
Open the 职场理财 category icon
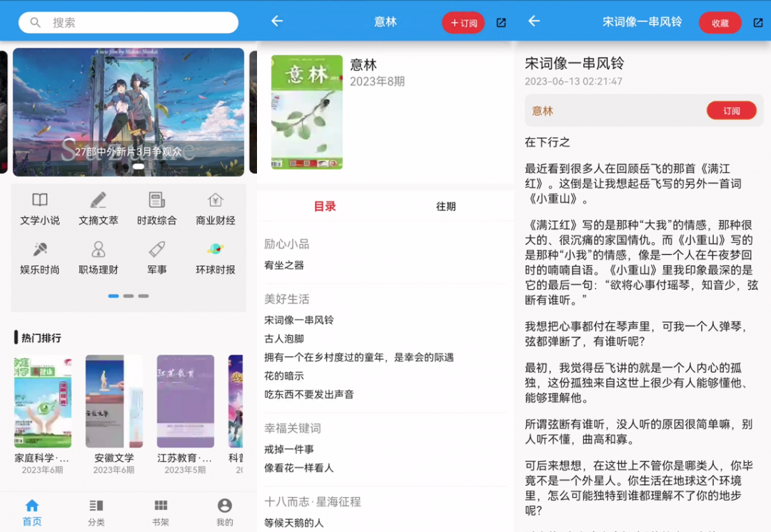pos(99,250)
